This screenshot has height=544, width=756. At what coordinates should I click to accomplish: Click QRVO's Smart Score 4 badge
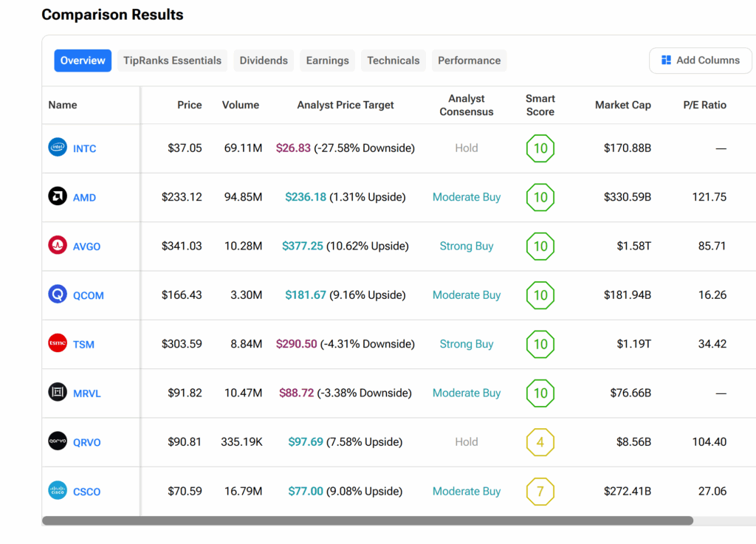(540, 442)
